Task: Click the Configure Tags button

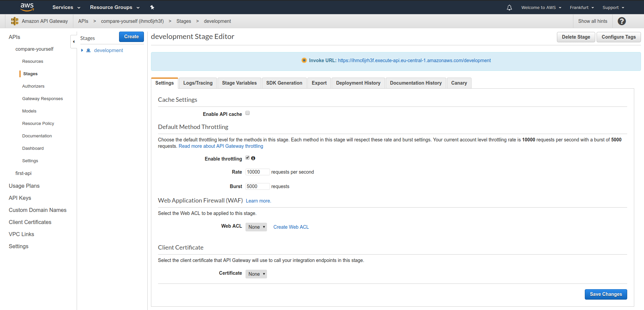Action: pyautogui.click(x=618, y=37)
